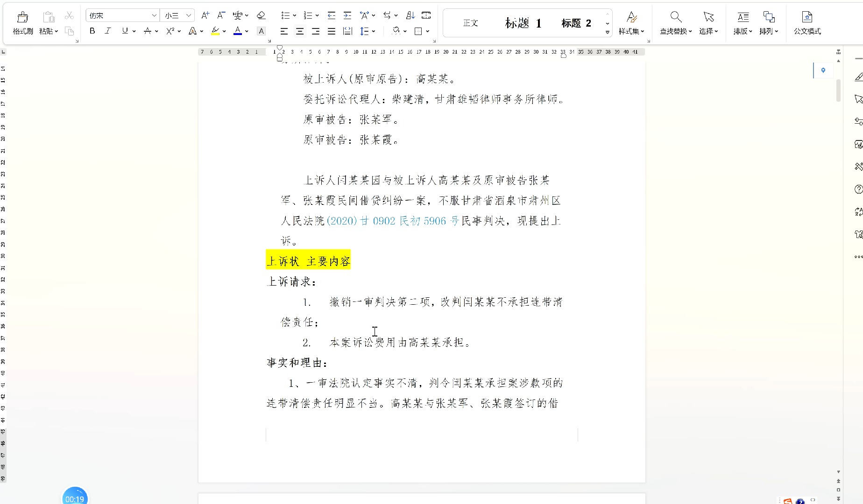Click the Cut scissors icon
The width and height of the screenshot is (863, 504).
[x=69, y=15]
